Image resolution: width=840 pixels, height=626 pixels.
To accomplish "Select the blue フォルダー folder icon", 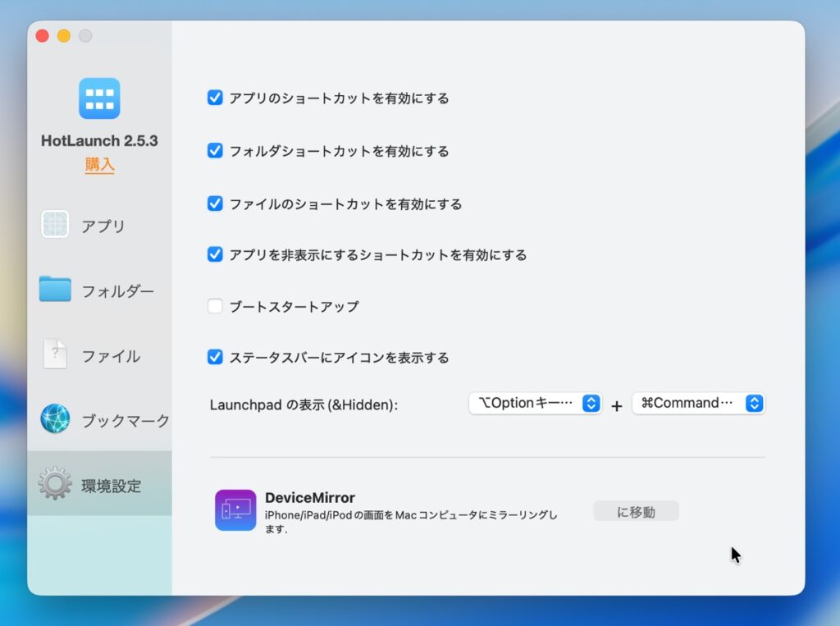I will [x=55, y=290].
